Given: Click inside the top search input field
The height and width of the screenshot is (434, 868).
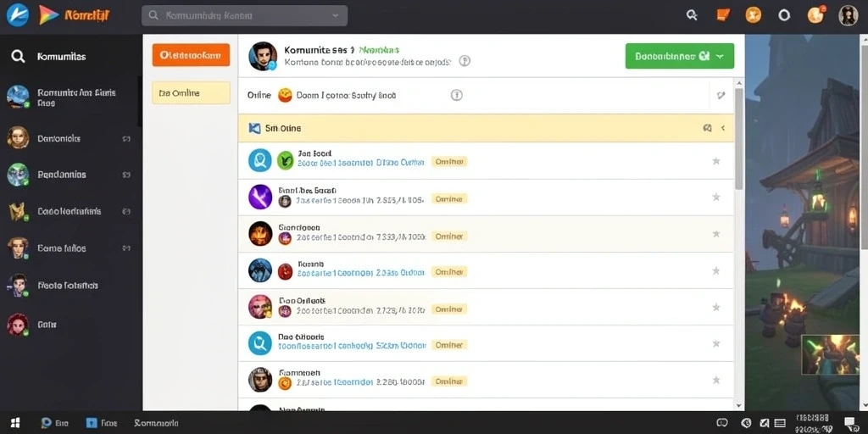Looking at the screenshot, I should coord(245,15).
